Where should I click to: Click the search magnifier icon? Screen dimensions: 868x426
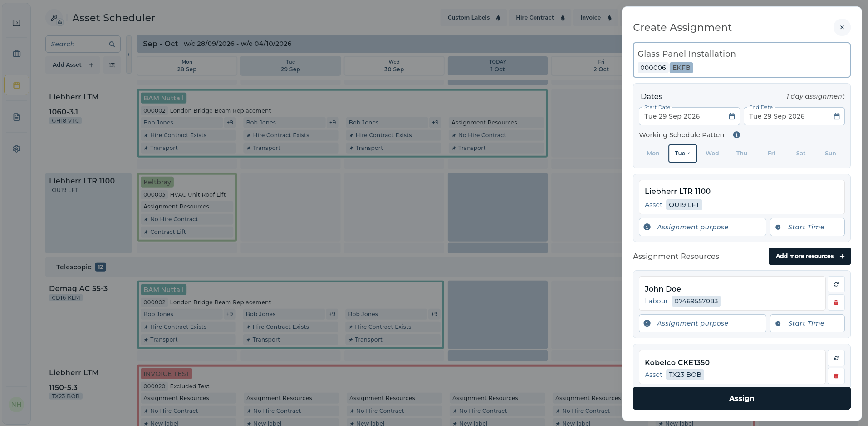[112, 44]
